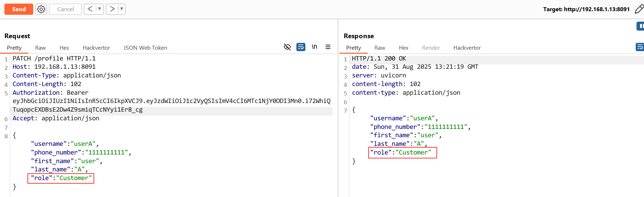This screenshot has height=197, width=644.
Task: Toggle show non-printable \n characters
Action: click(x=314, y=47)
